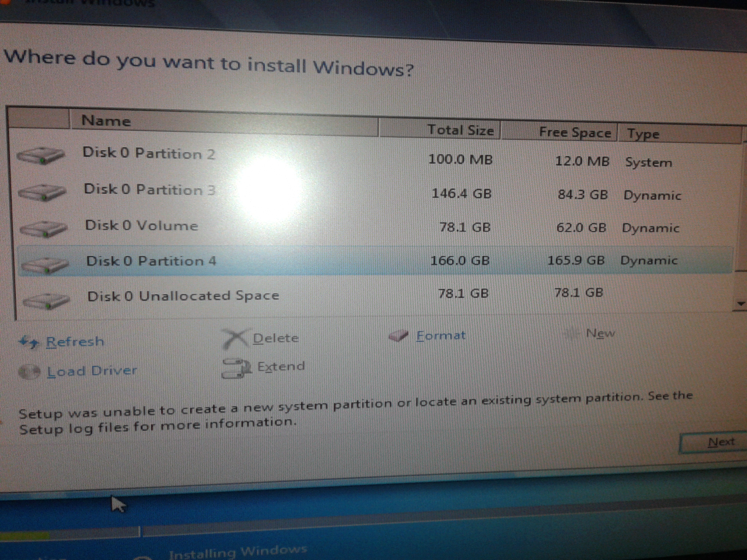Click the Load Driver disc icon

(30, 372)
